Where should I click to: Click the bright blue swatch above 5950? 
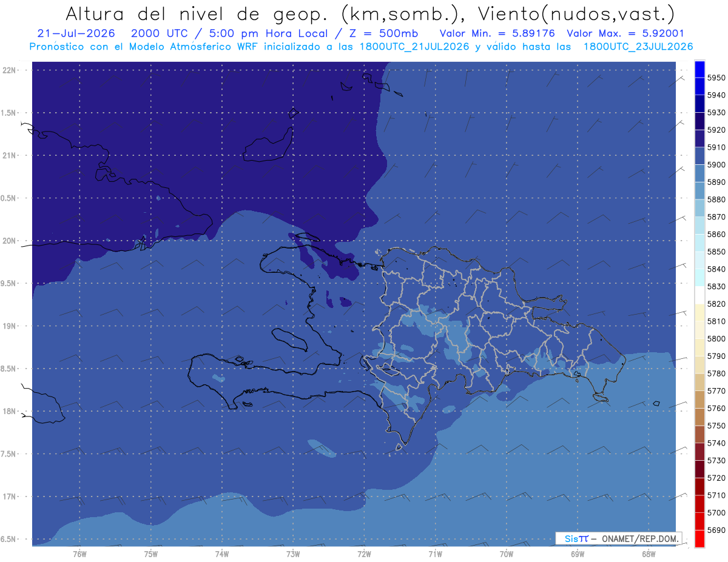[699, 69]
